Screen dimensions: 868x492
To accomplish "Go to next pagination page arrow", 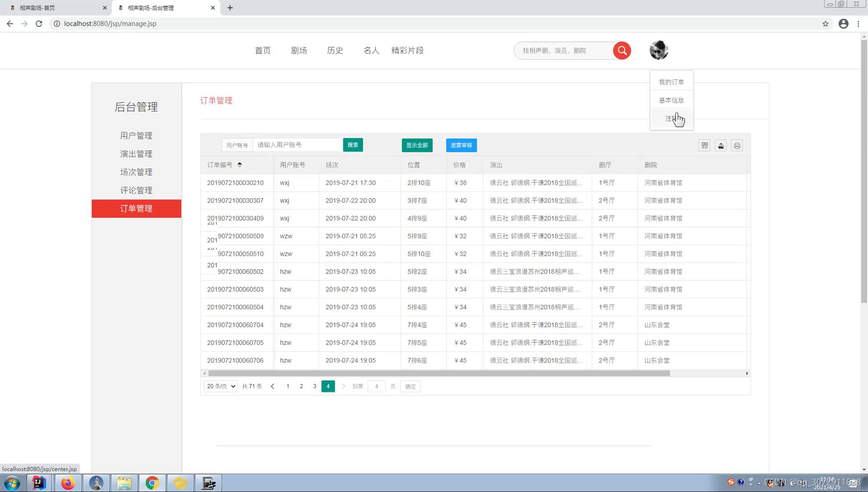I will [x=343, y=386].
